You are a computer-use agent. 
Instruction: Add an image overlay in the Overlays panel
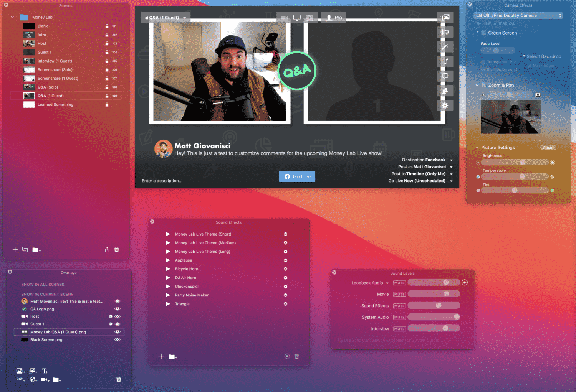point(20,371)
